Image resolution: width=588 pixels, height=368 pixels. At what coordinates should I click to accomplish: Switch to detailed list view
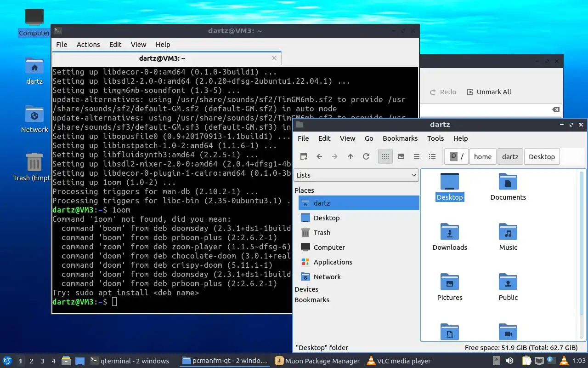click(x=432, y=156)
